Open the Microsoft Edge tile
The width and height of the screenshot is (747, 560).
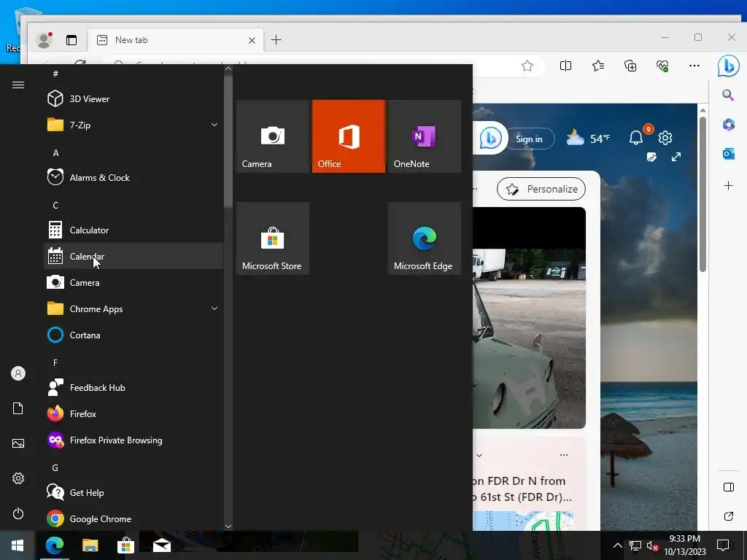(x=425, y=238)
